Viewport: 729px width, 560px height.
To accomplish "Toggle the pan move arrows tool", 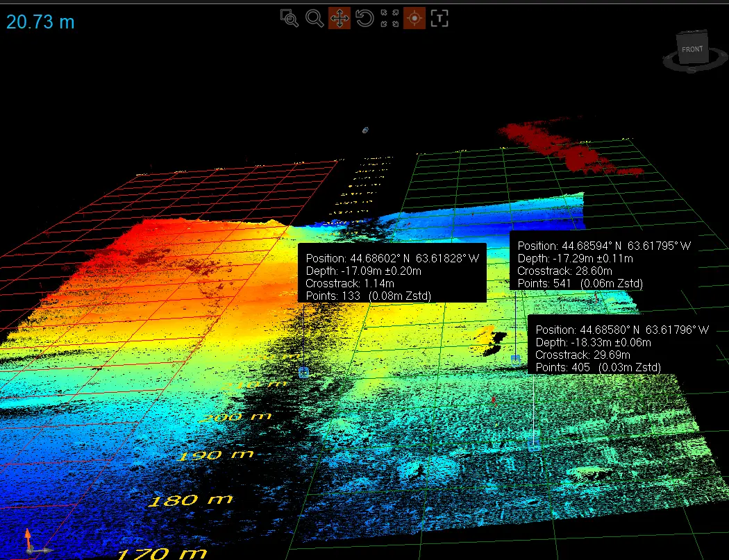I will 339,19.
